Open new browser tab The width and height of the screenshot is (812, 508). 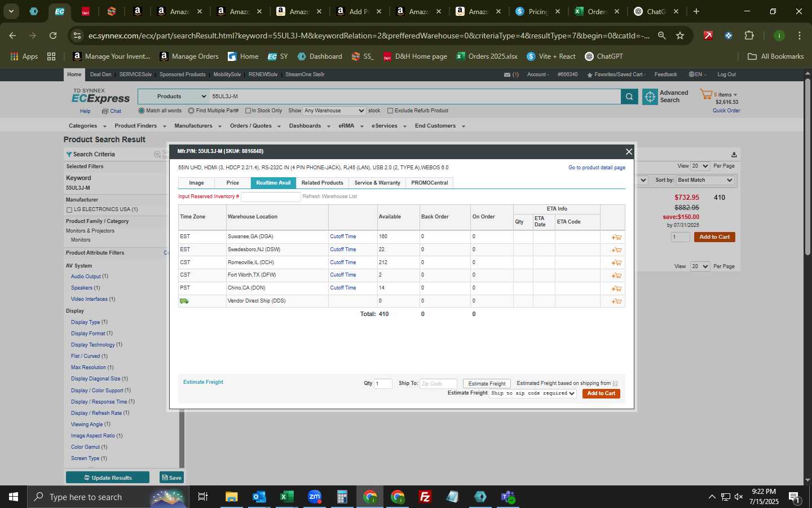[x=696, y=11]
